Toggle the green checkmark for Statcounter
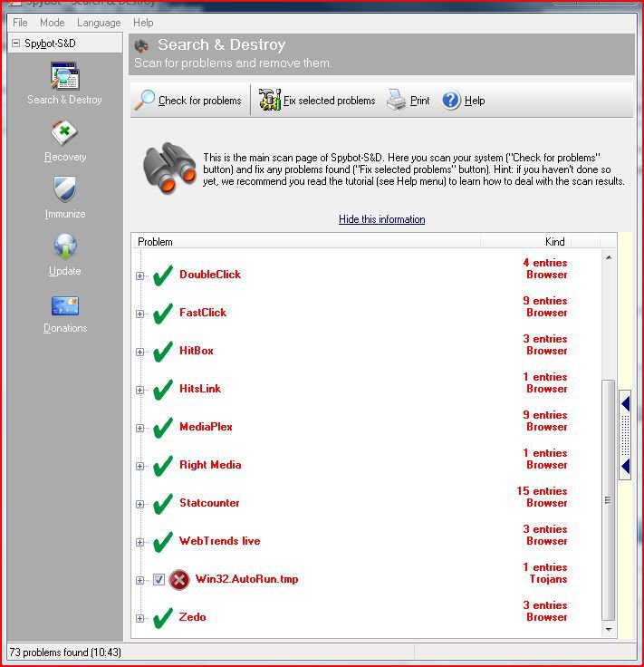The width and height of the screenshot is (644, 667). (x=163, y=504)
